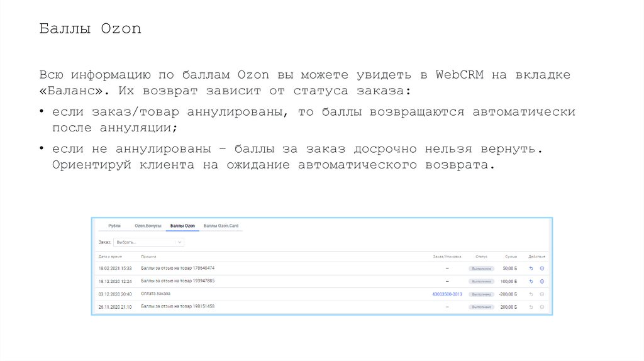Click the info icon in the 18.02.2021 15:33 row
The image size is (644, 361).
point(541,269)
